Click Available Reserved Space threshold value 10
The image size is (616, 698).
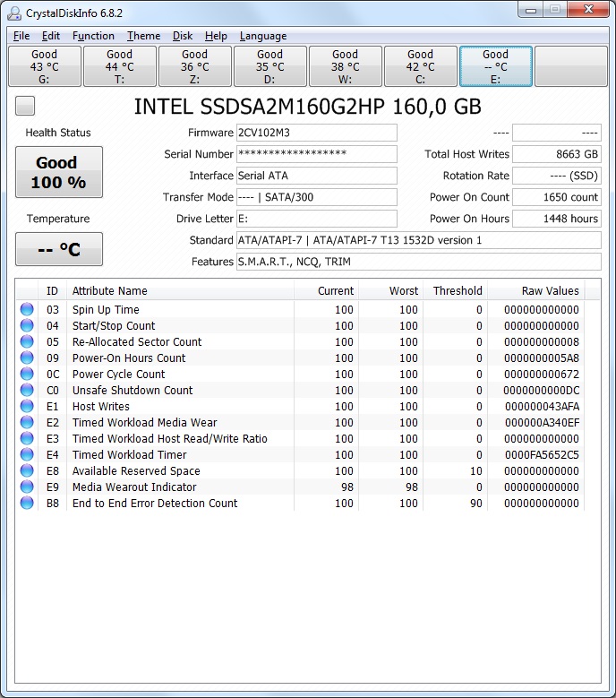476,471
